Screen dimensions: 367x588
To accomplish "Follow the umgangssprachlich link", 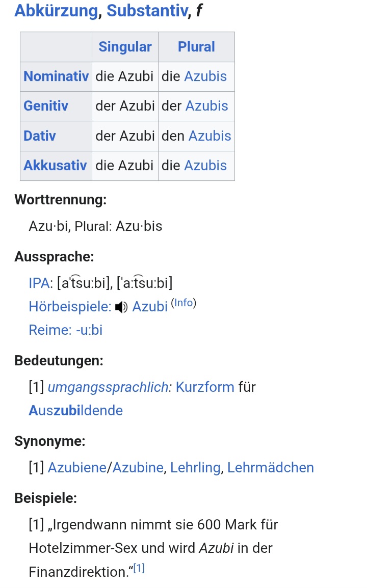I will (x=110, y=387).
